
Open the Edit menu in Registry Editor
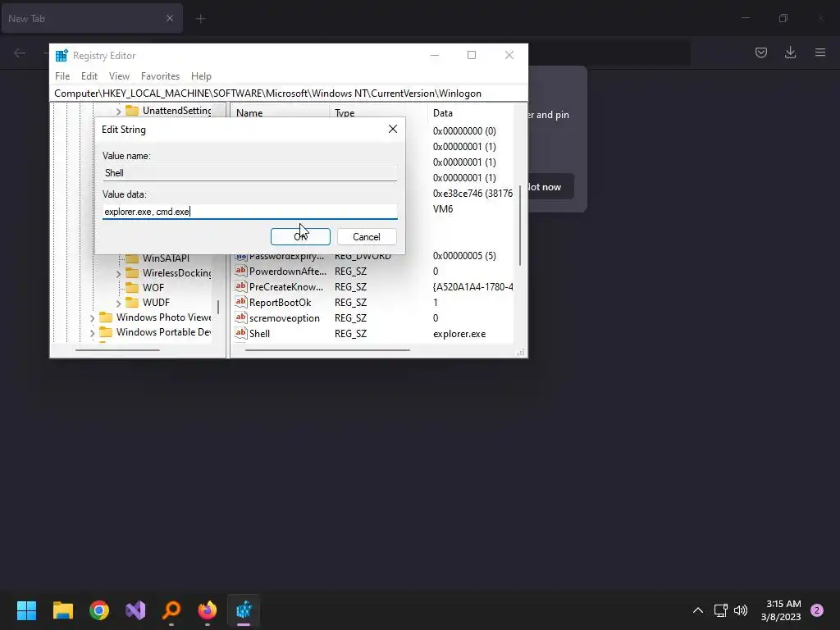point(89,76)
